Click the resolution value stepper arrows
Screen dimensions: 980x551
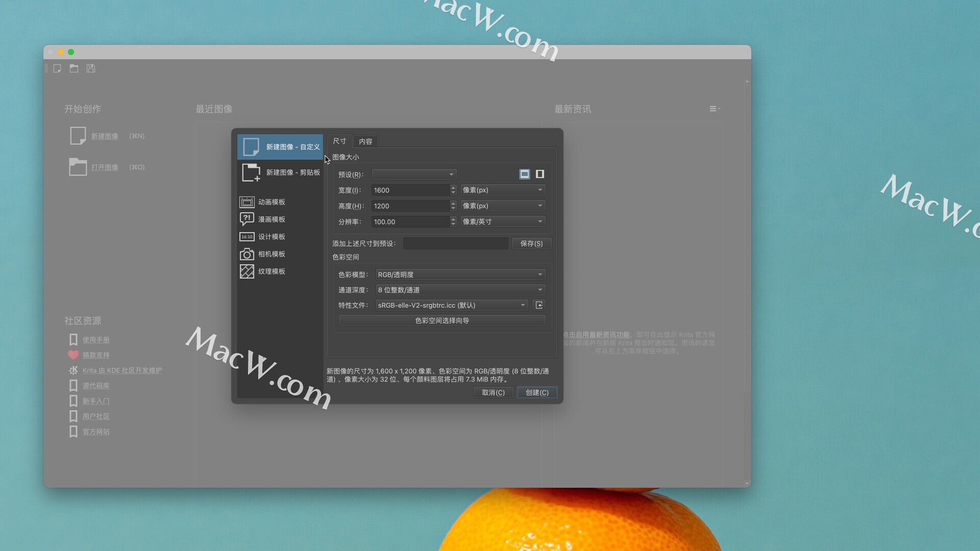(x=453, y=222)
